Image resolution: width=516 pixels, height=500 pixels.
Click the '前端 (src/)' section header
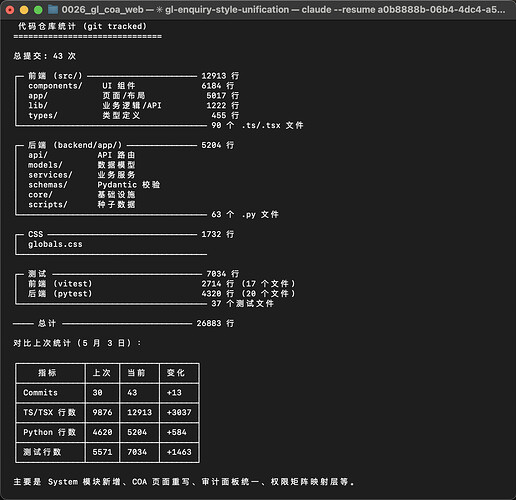coord(55,76)
